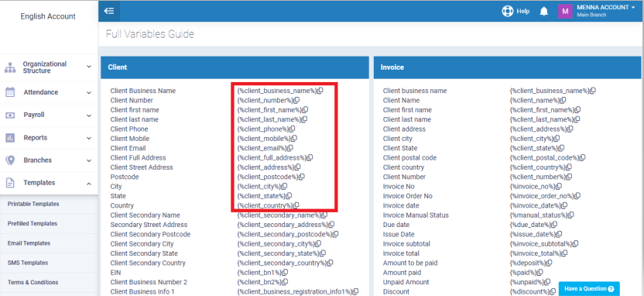644x296 pixels.
Task: Click the {%unpaid%} variable text
Action: click(527, 282)
